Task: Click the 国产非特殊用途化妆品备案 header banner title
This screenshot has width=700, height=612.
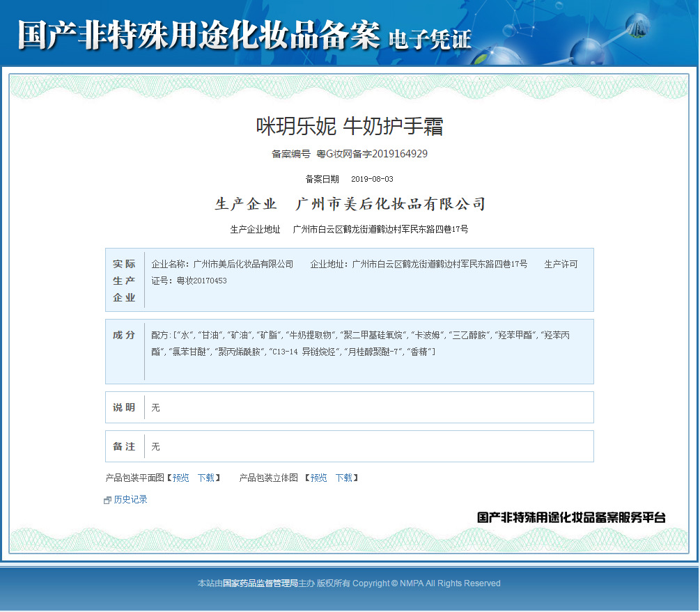Action: pyautogui.click(x=199, y=35)
